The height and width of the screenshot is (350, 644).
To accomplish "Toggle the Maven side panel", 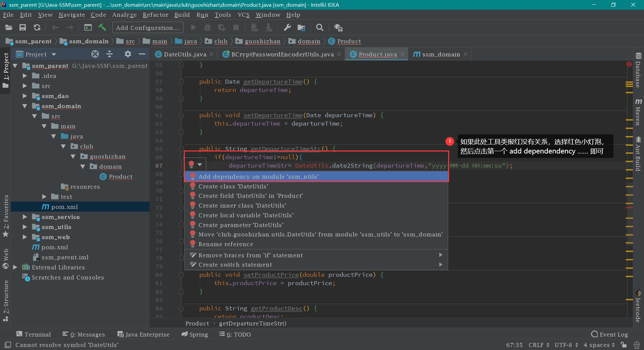I will [638, 113].
